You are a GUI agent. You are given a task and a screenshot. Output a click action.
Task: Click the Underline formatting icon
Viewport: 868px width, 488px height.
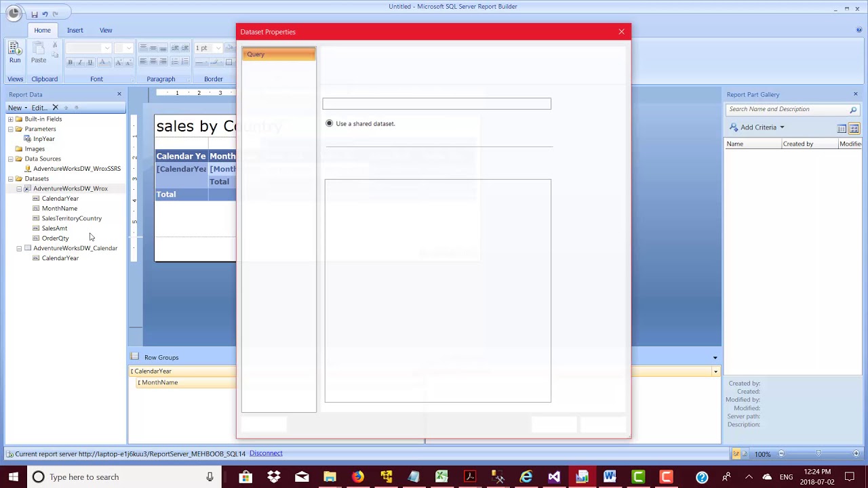point(90,62)
